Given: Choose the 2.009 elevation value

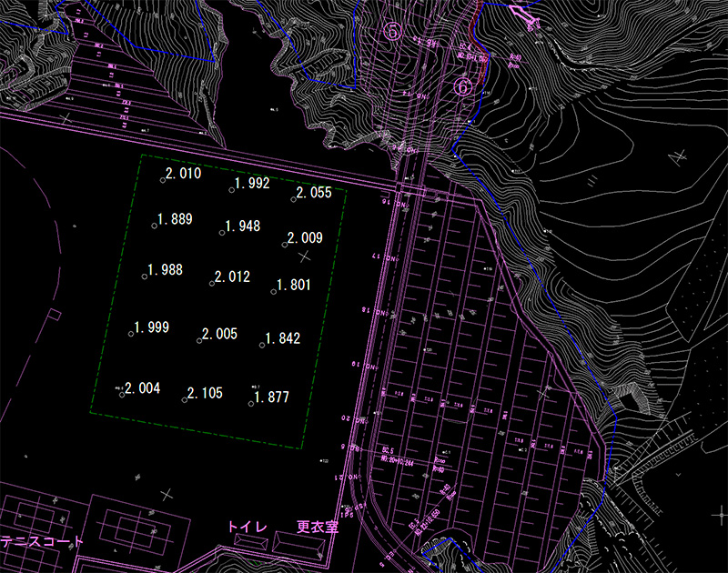Looking at the screenshot, I should tap(305, 238).
